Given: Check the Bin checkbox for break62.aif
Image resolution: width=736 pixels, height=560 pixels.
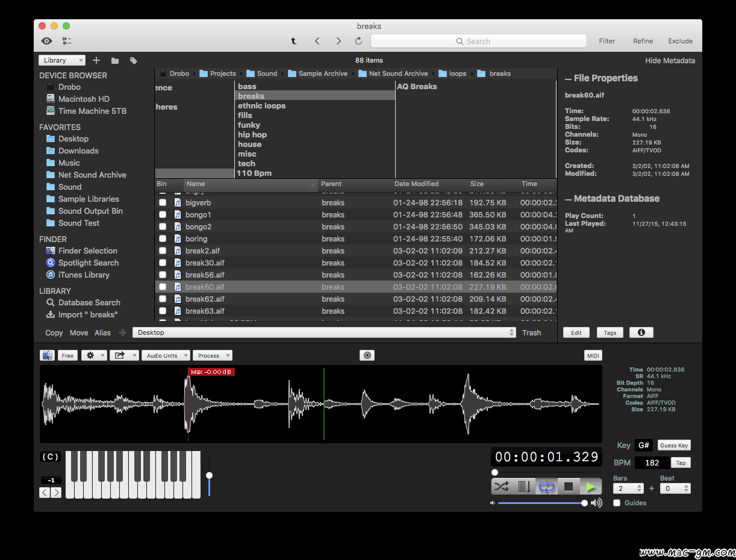Looking at the screenshot, I should tap(163, 299).
